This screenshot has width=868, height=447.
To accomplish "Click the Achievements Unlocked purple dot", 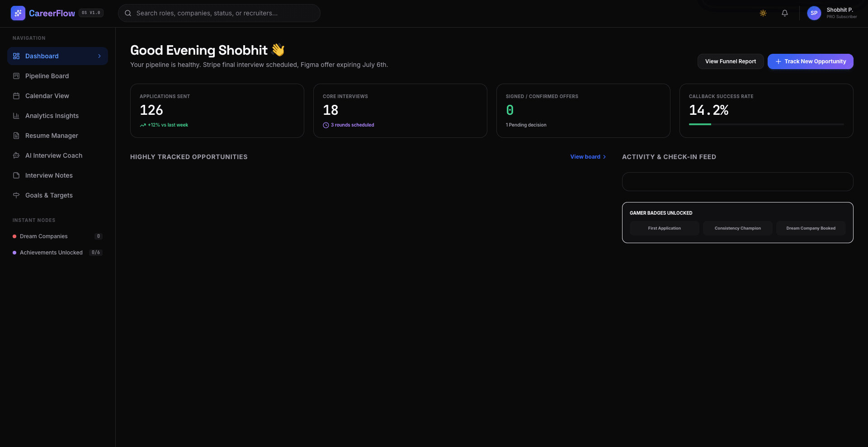I will (14, 253).
